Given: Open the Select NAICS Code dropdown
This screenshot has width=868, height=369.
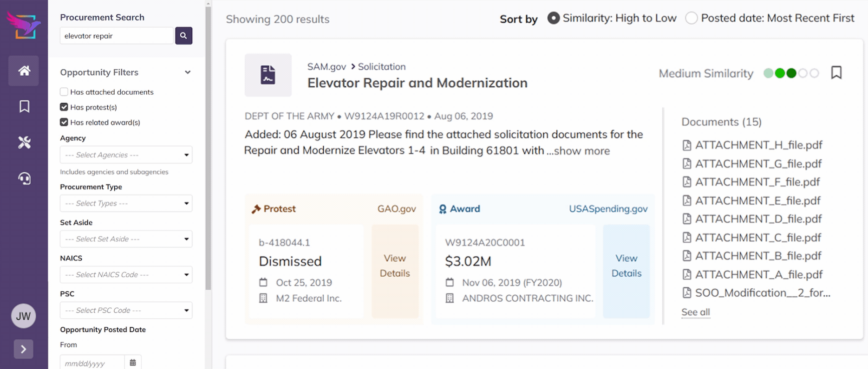Looking at the screenshot, I should (126, 275).
